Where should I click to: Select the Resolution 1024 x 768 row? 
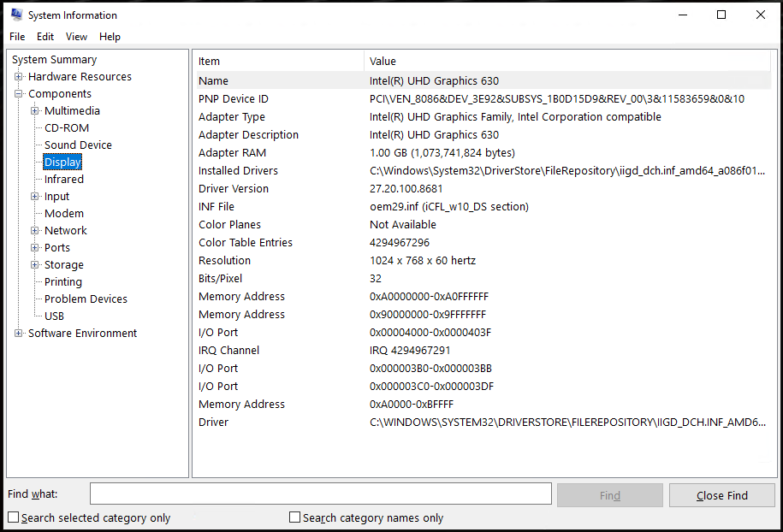[x=483, y=261]
